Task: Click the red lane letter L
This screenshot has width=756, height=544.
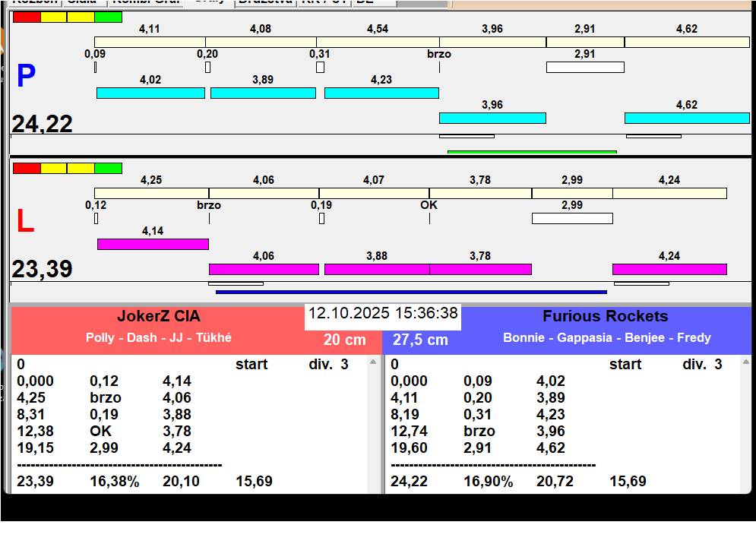Action: pos(26,221)
